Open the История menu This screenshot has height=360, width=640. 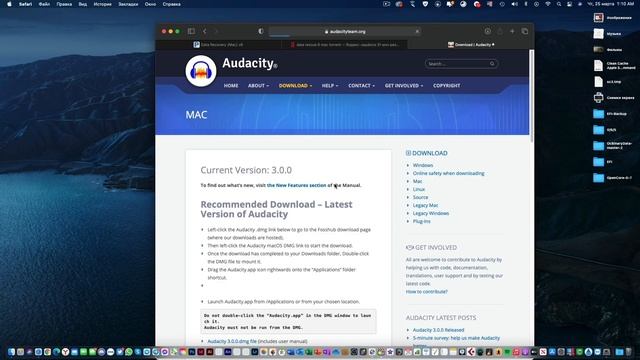coord(102,4)
